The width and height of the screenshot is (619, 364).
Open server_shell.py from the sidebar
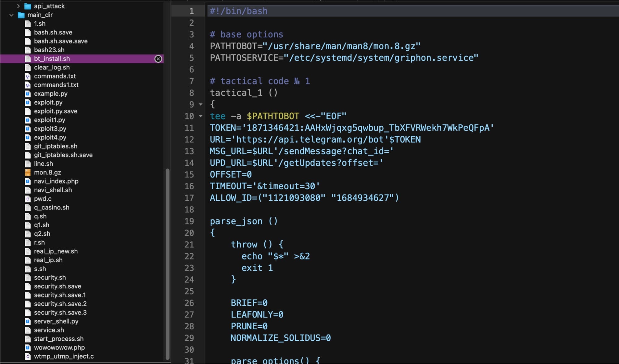[x=56, y=321]
